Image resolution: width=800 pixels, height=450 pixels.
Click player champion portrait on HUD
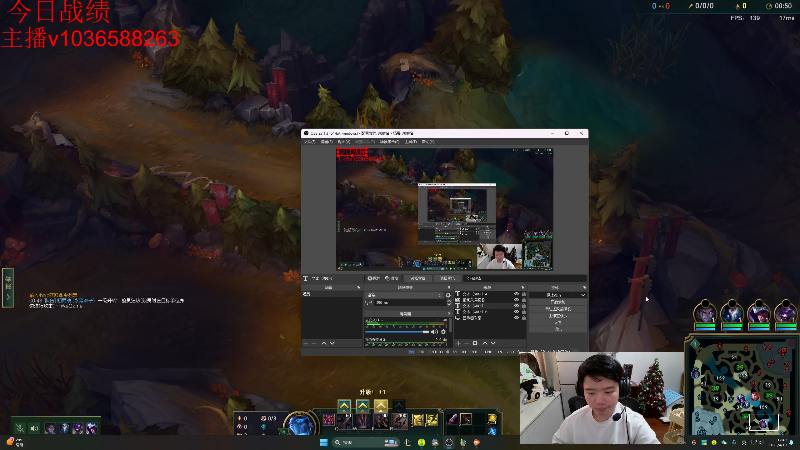tap(301, 427)
